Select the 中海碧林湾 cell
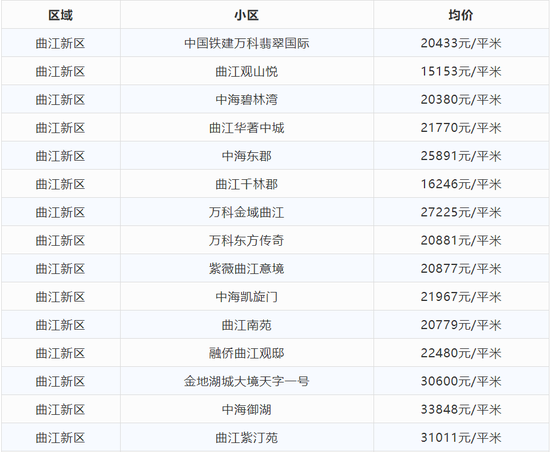 pyautogui.click(x=247, y=100)
